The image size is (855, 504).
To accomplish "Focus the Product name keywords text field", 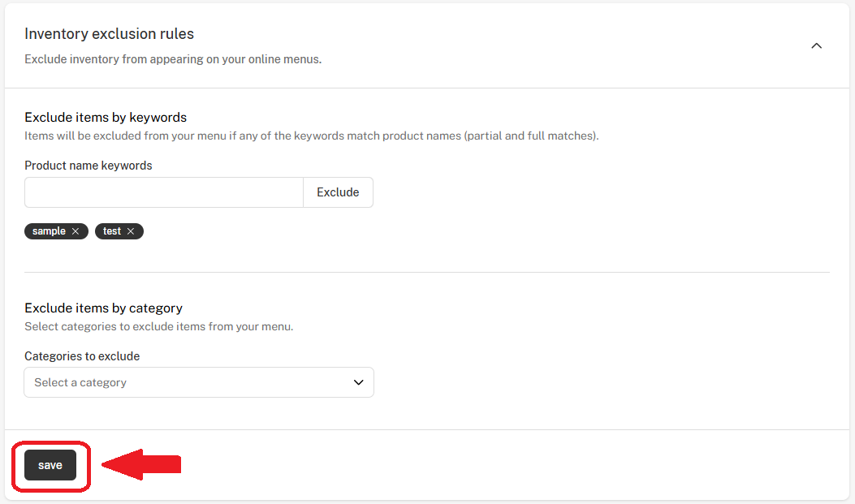I will point(164,192).
